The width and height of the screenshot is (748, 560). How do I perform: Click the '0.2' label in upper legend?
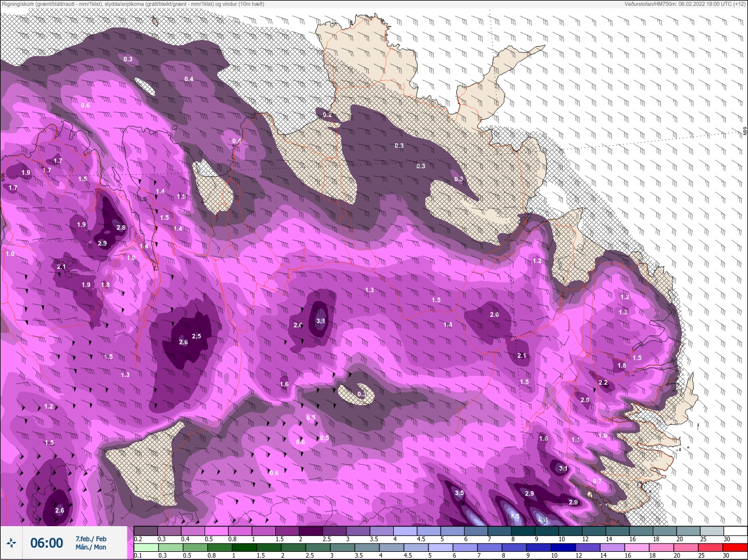[x=138, y=539]
